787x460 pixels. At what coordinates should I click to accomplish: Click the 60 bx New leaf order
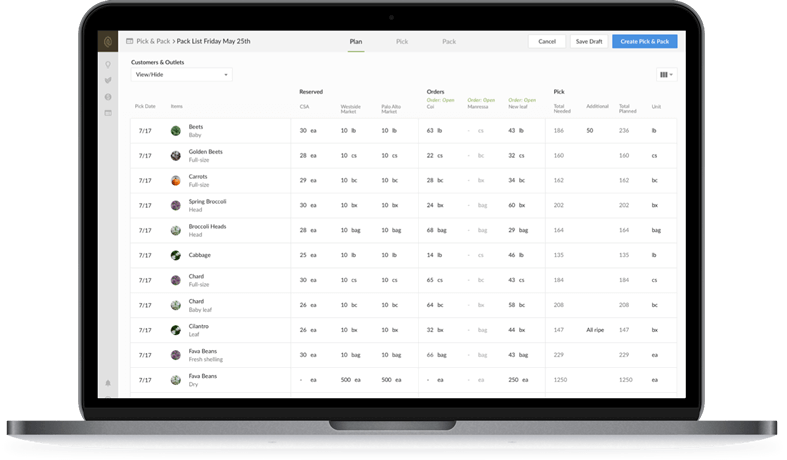pos(516,205)
